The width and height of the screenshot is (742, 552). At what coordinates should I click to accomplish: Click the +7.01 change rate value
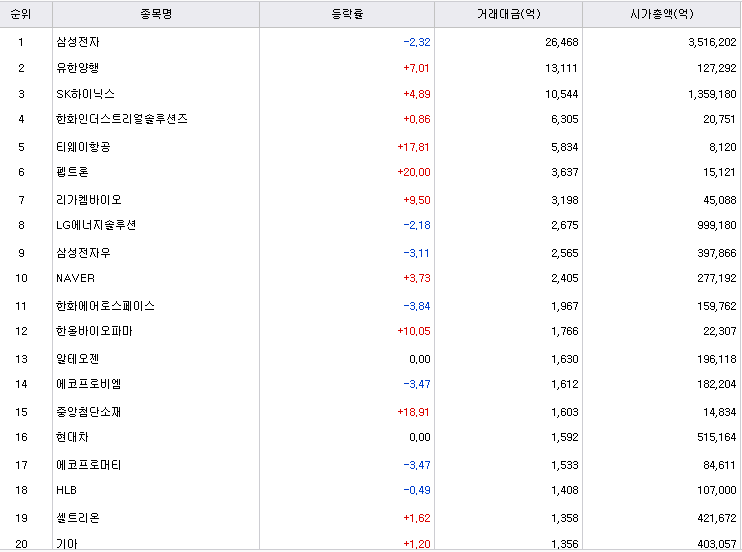(416, 68)
